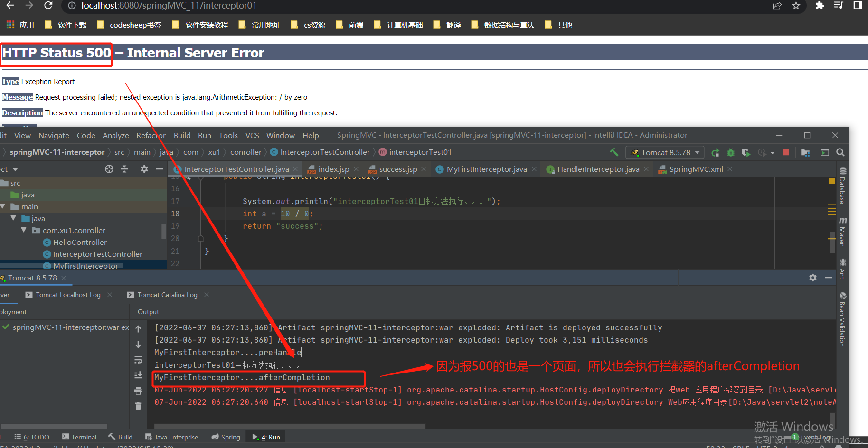Click locate-file crosshair icon in project panel

[109, 169]
